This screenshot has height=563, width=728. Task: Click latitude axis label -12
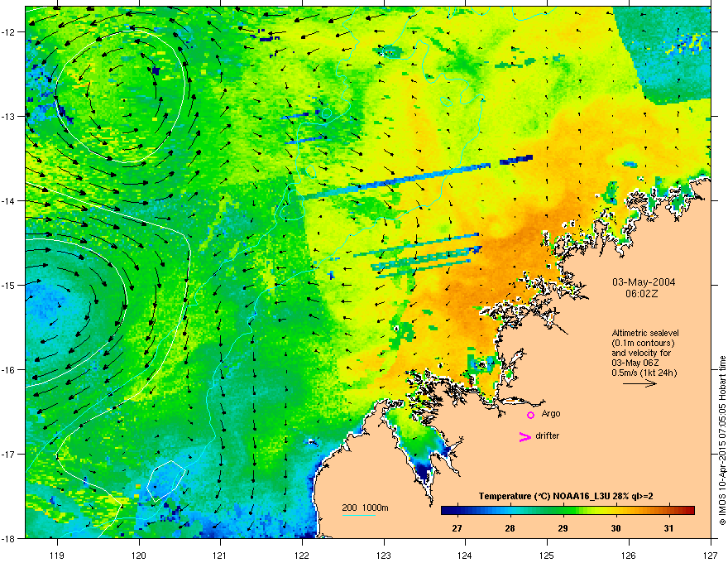click(9, 32)
